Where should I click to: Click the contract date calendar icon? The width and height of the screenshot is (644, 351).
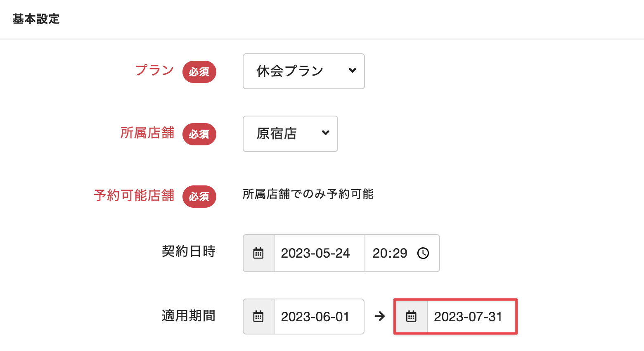coord(258,253)
